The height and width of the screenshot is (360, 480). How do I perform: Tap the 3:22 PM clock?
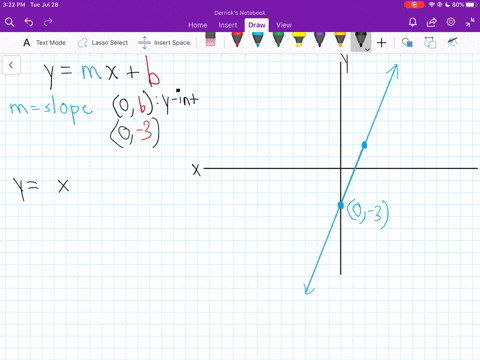[14, 5]
